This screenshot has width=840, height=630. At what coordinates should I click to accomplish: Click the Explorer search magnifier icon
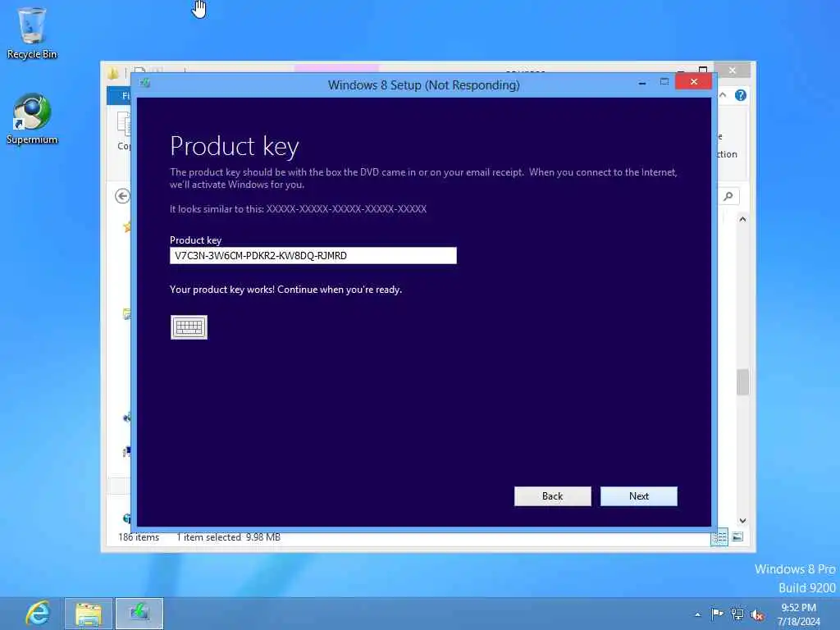pyautogui.click(x=728, y=196)
